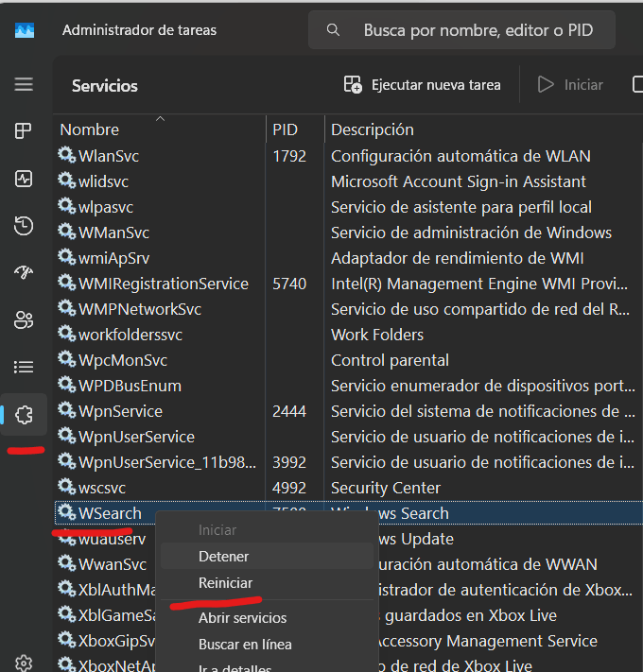Open the Details page icon
Image resolution: width=643 pixels, height=672 pixels.
point(23,367)
